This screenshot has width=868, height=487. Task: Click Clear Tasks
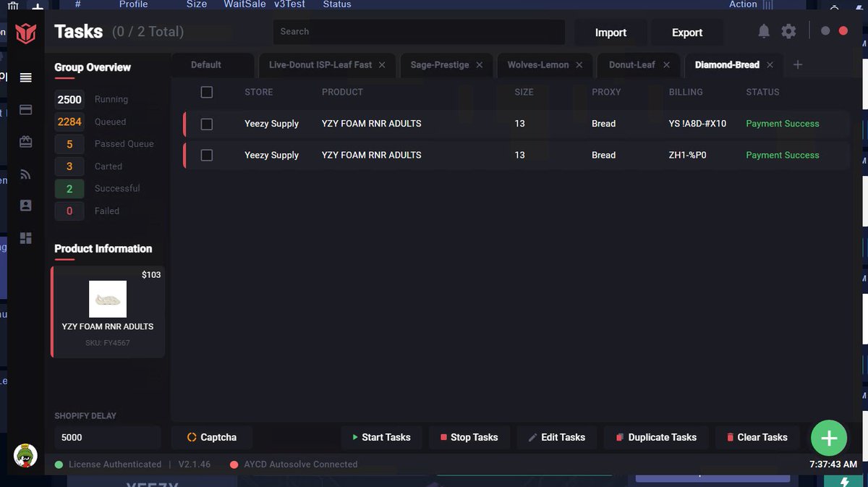(757, 437)
